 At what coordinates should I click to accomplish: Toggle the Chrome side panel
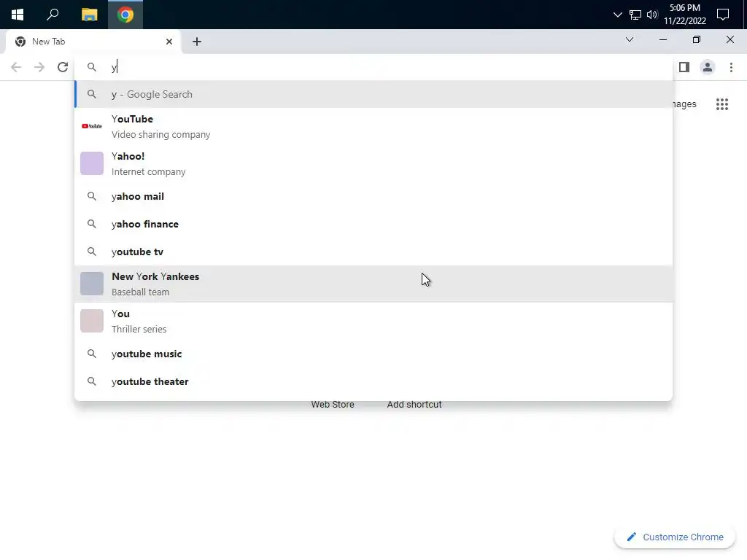click(x=684, y=67)
